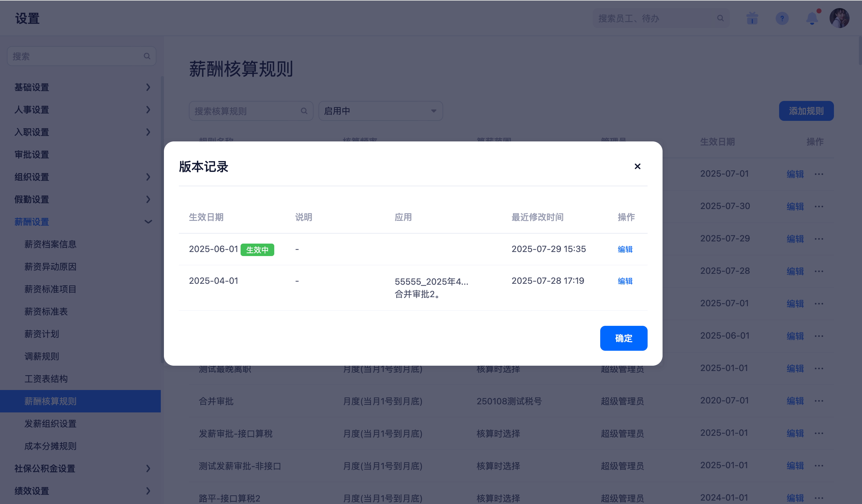Open more options for the 2025-07-28 row

coord(819,271)
